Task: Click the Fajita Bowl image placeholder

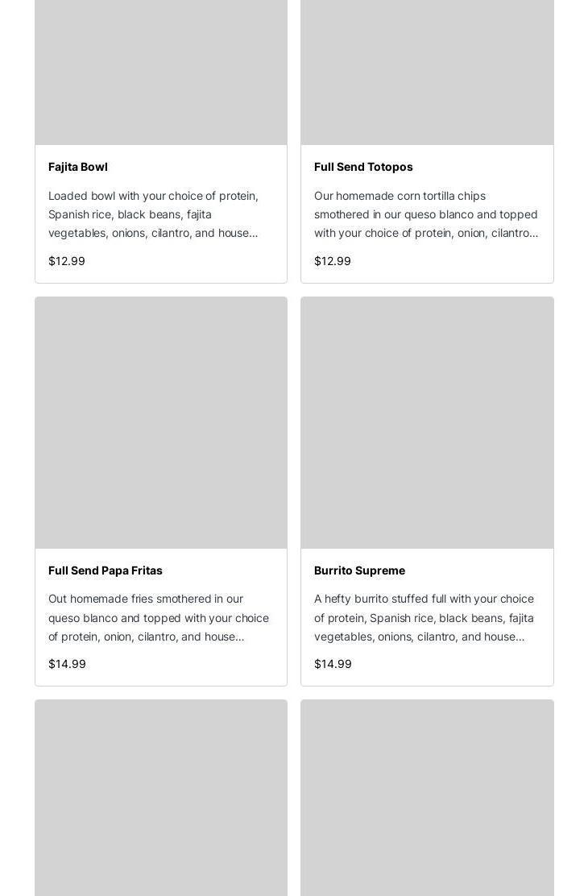Action: coord(161,73)
